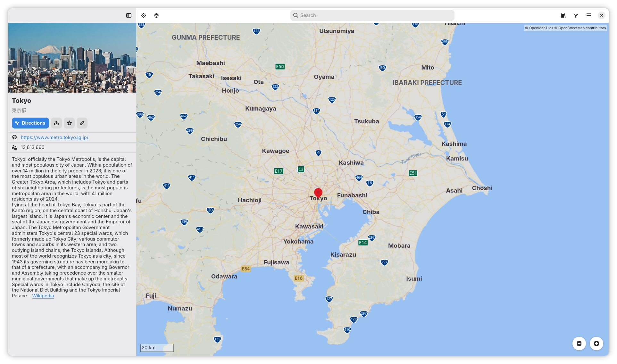Click the map search field
This screenshot has height=364, width=617.
pyautogui.click(x=372, y=15)
